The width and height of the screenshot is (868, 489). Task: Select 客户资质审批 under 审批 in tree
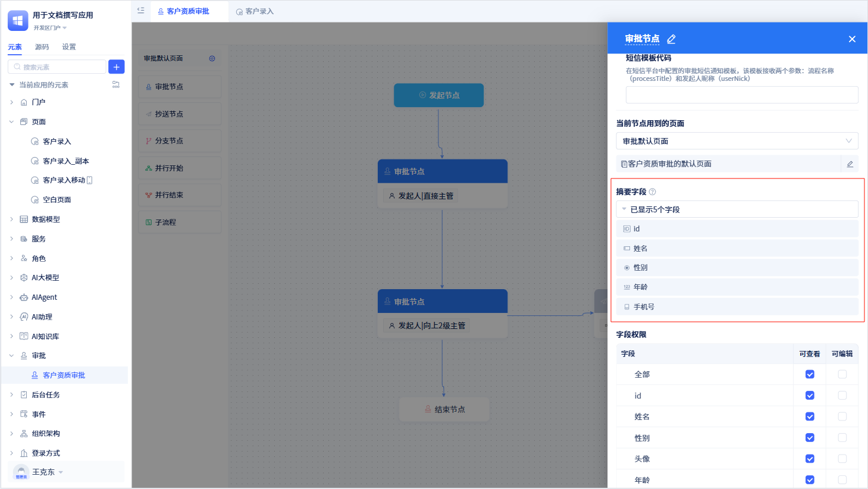(x=64, y=375)
